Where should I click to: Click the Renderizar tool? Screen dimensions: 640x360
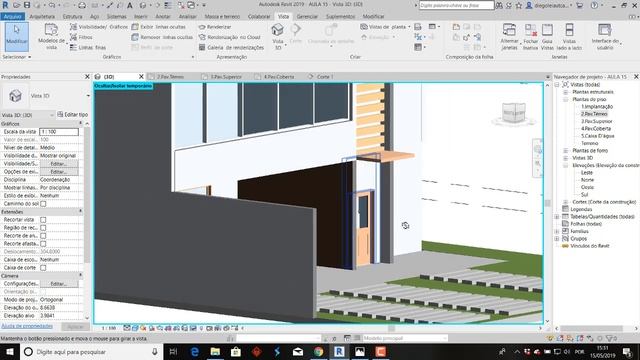215,27
